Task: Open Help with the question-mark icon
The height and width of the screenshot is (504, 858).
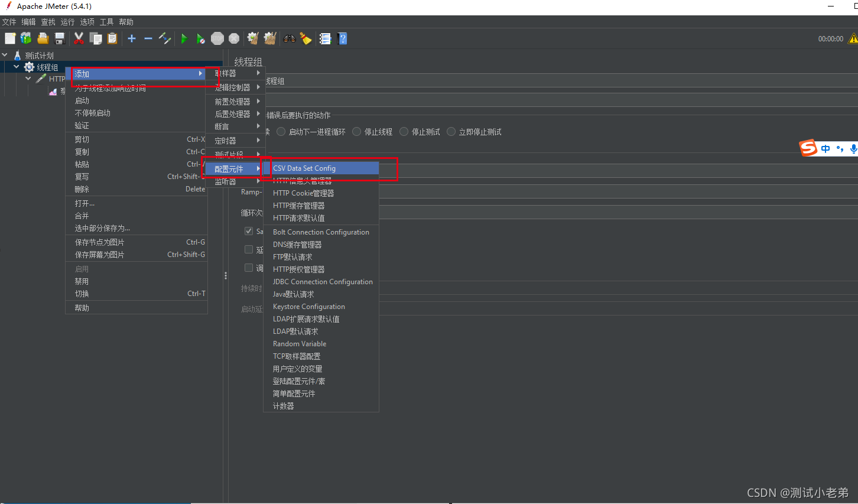Action: [x=342, y=38]
